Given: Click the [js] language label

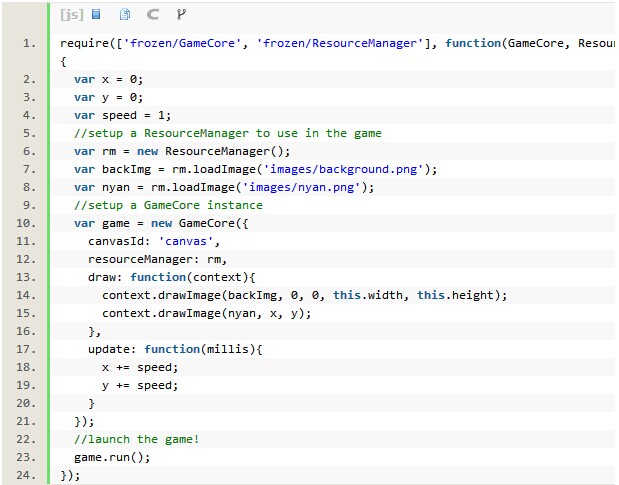Looking at the screenshot, I should coord(71,15).
